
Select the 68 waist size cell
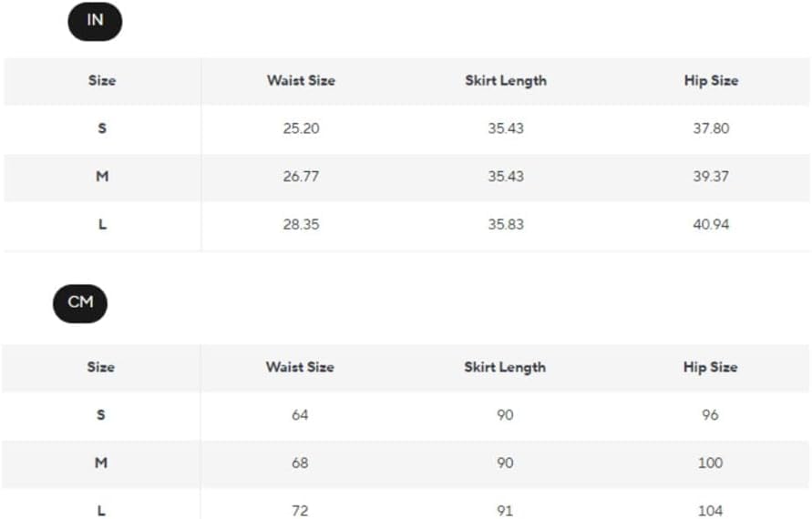(x=301, y=463)
